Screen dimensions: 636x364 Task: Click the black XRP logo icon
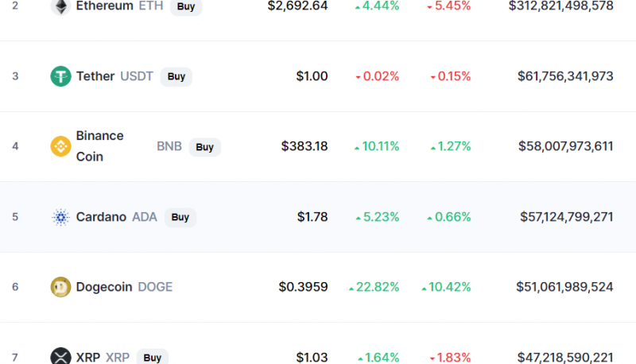[x=61, y=356]
